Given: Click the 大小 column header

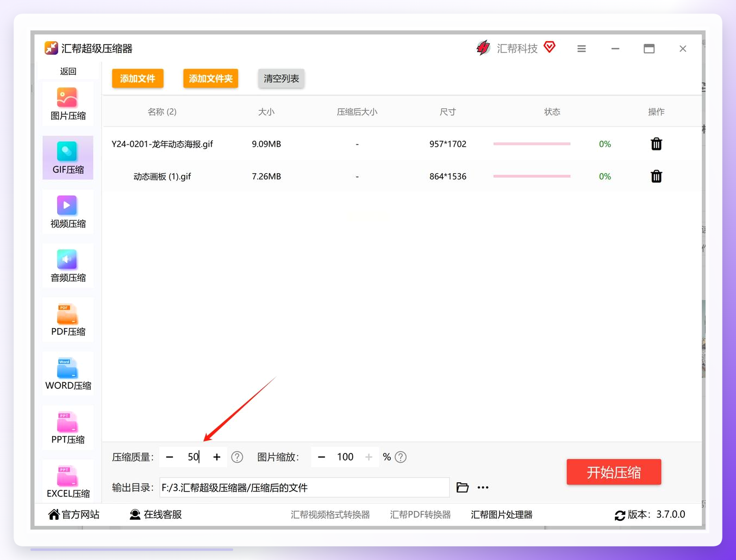Looking at the screenshot, I should [266, 112].
